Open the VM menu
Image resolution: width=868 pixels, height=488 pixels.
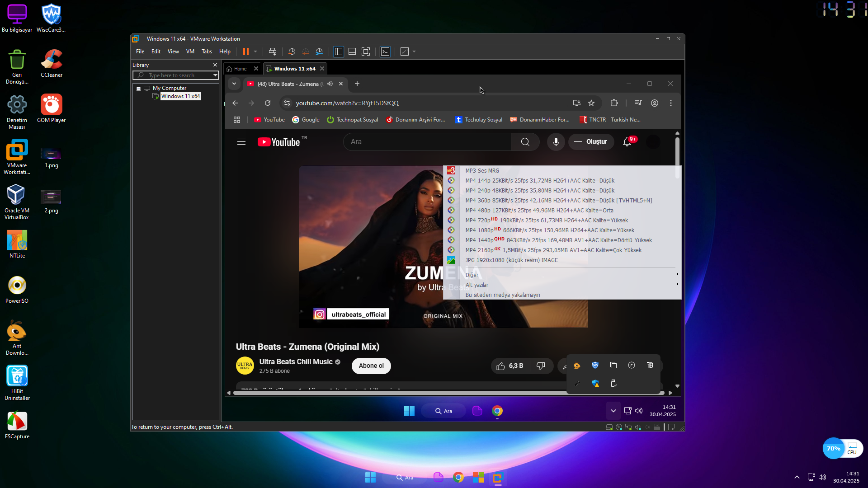click(x=190, y=52)
